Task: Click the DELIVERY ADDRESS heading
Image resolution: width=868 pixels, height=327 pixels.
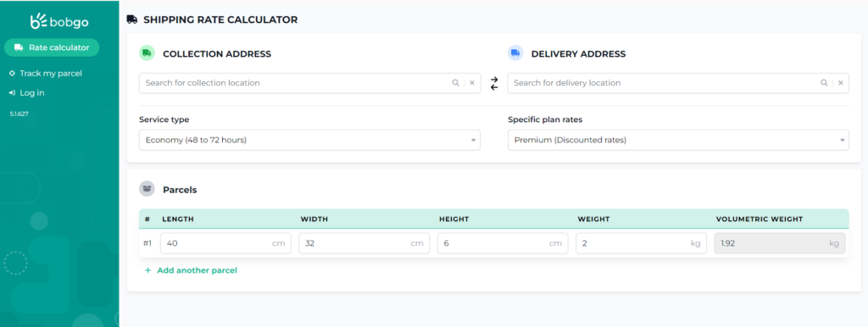Action: [578, 53]
